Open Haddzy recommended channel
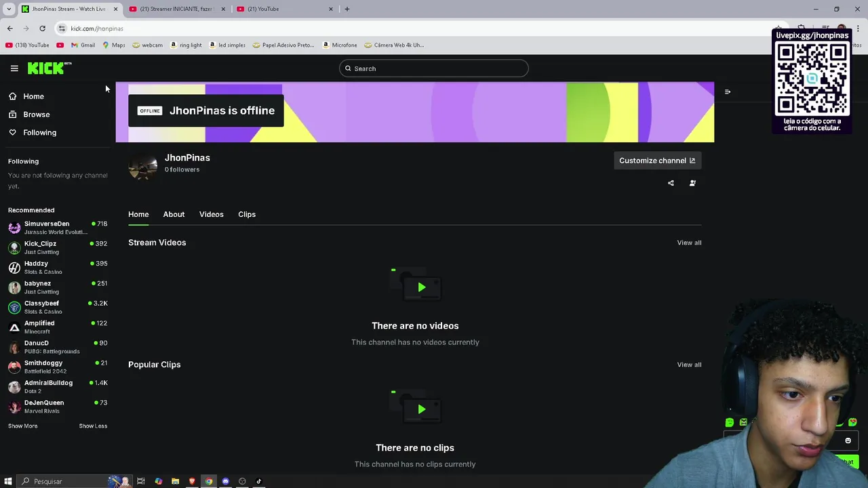Image resolution: width=868 pixels, height=488 pixels. coord(58,267)
